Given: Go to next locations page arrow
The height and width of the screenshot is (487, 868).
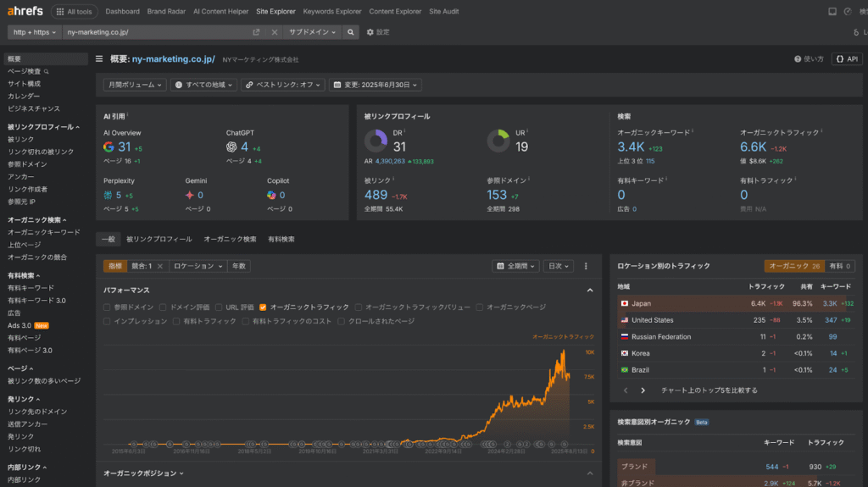Looking at the screenshot, I should pyautogui.click(x=643, y=390).
